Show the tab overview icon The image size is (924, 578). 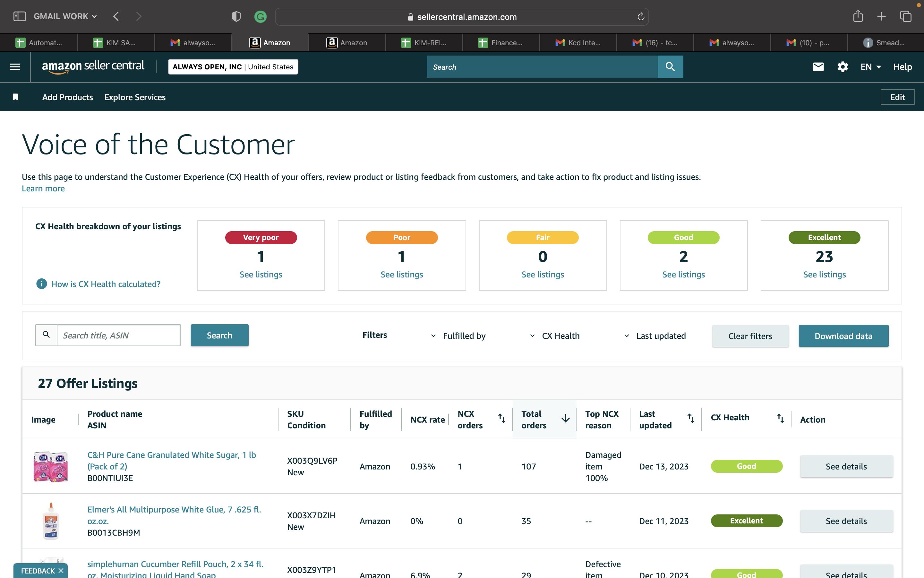click(x=906, y=16)
